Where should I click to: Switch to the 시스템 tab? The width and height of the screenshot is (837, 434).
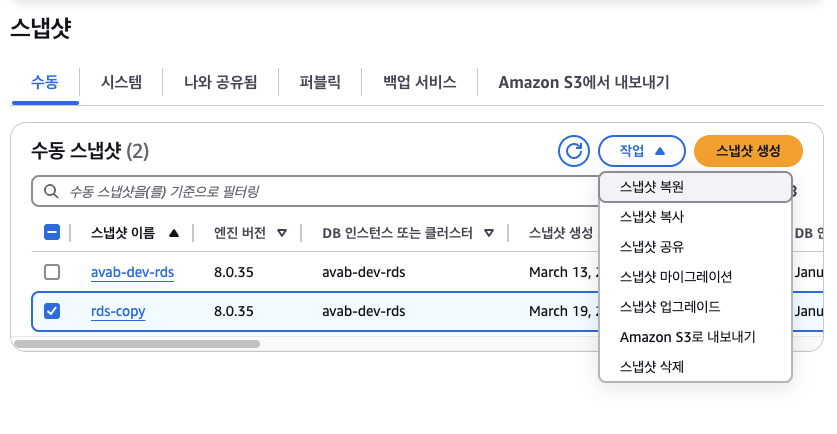click(121, 82)
